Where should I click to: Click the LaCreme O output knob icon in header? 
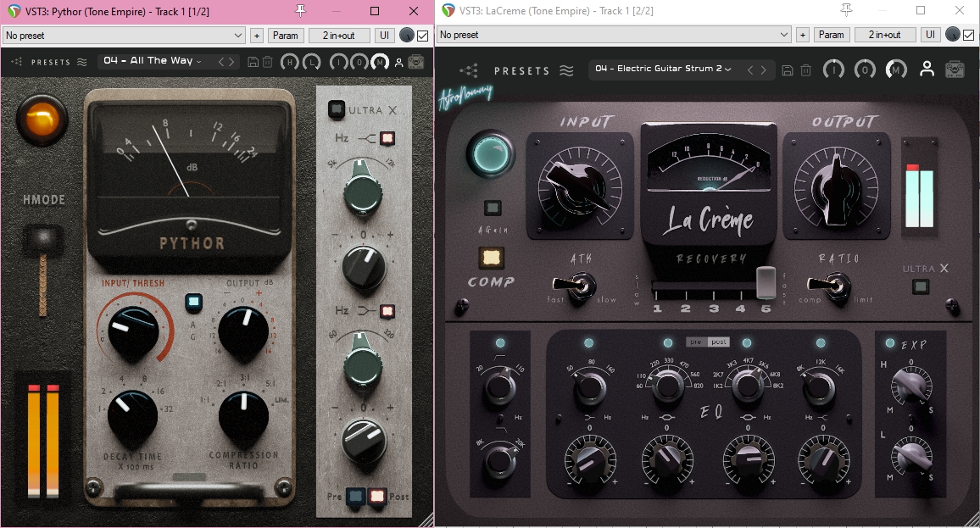pyautogui.click(x=865, y=69)
